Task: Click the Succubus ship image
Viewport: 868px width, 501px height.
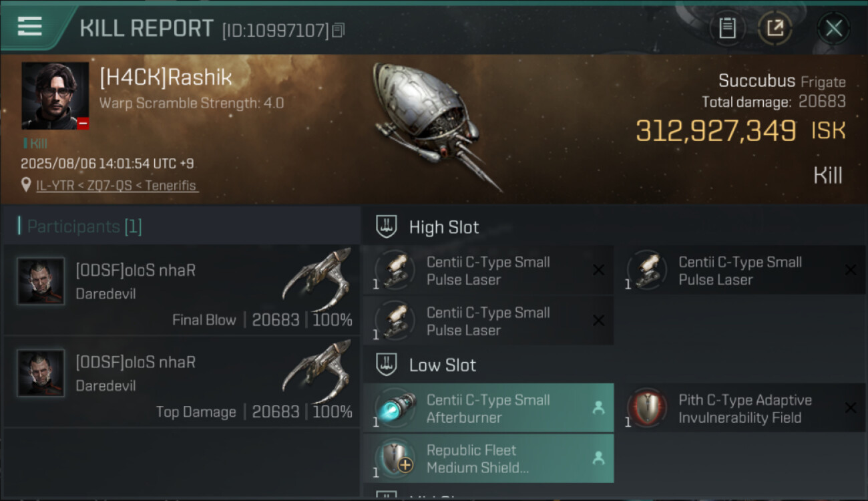Action: tap(434, 124)
